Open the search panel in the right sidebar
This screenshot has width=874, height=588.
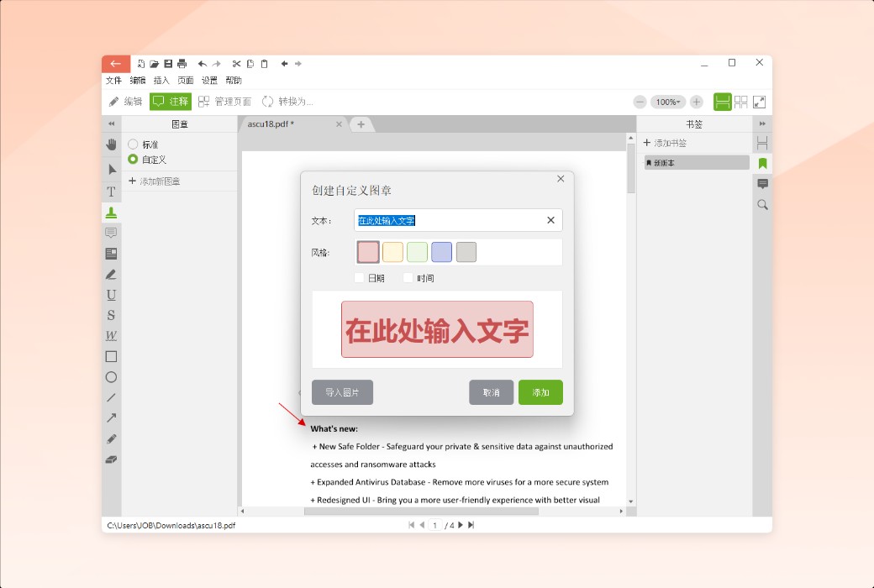tap(761, 204)
